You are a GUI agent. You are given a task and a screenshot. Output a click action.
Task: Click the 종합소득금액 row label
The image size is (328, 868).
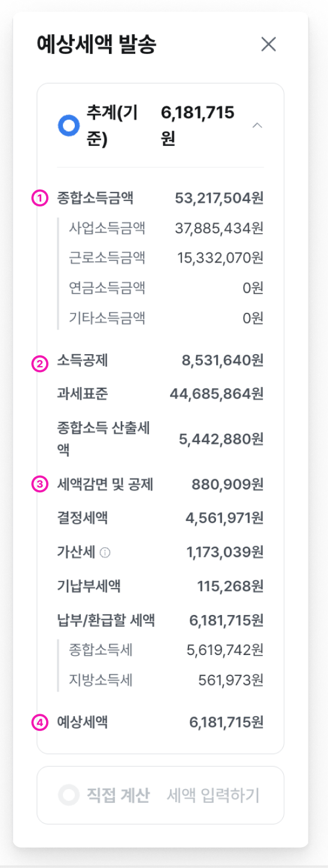(95, 197)
